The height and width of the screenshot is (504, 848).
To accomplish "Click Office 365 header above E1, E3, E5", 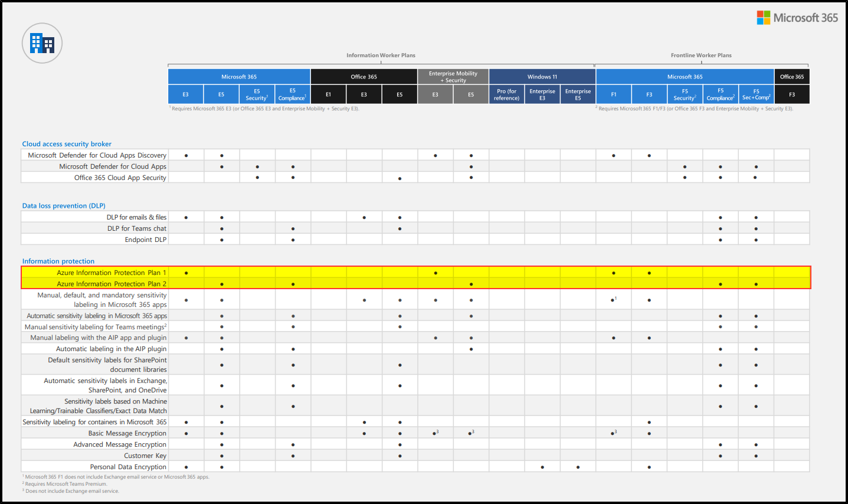I will [x=364, y=77].
